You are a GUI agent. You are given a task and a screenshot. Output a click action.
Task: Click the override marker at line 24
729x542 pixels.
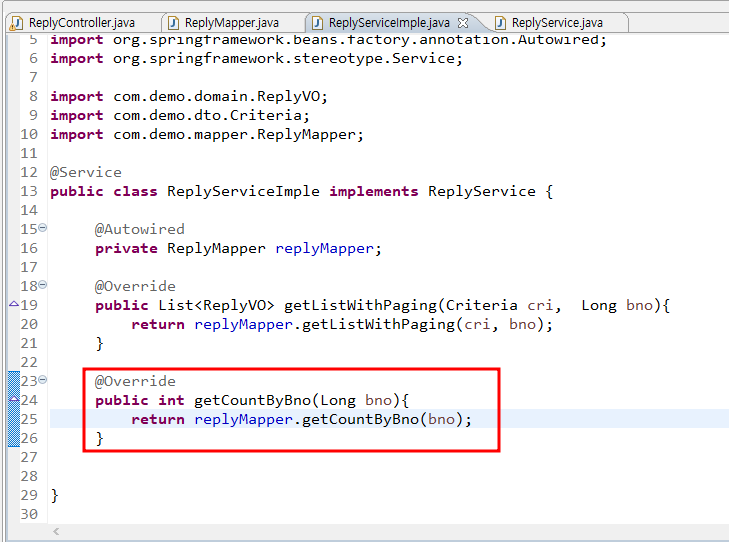coord(14,399)
